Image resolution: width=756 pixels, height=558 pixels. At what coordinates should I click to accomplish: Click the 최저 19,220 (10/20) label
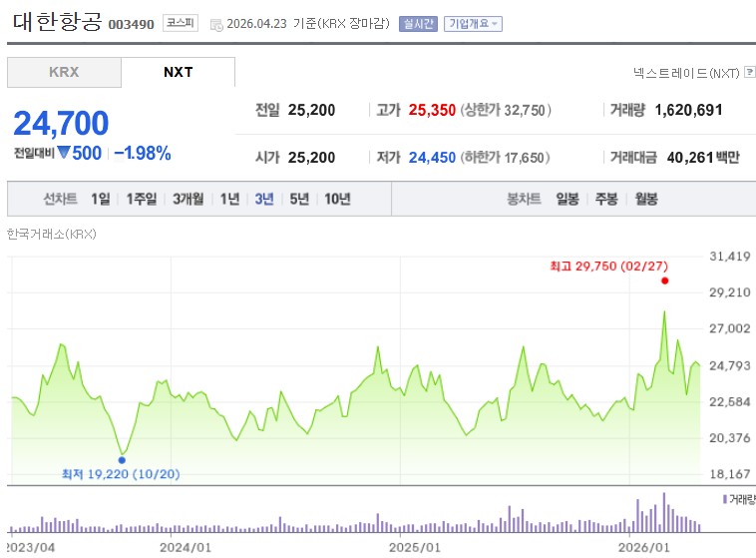[121, 474]
